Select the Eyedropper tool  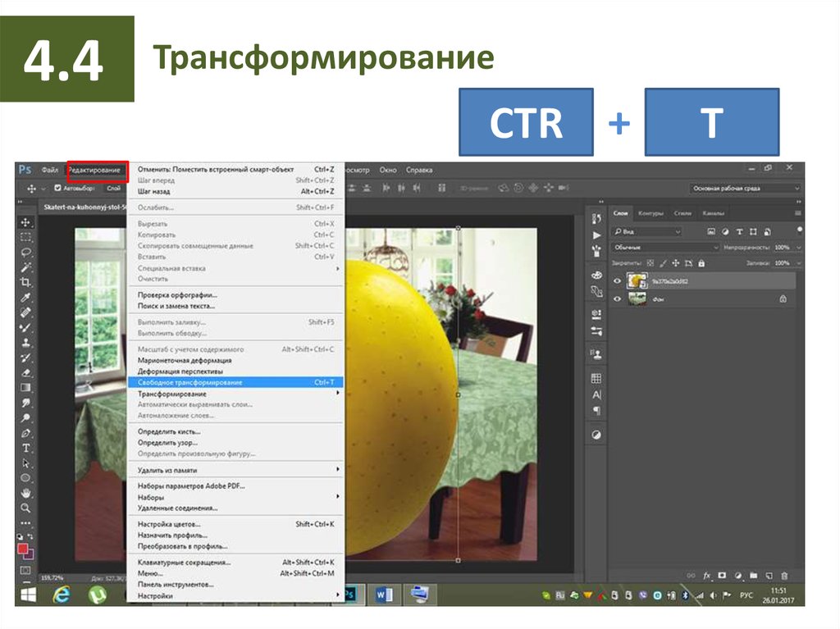click(x=25, y=297)
